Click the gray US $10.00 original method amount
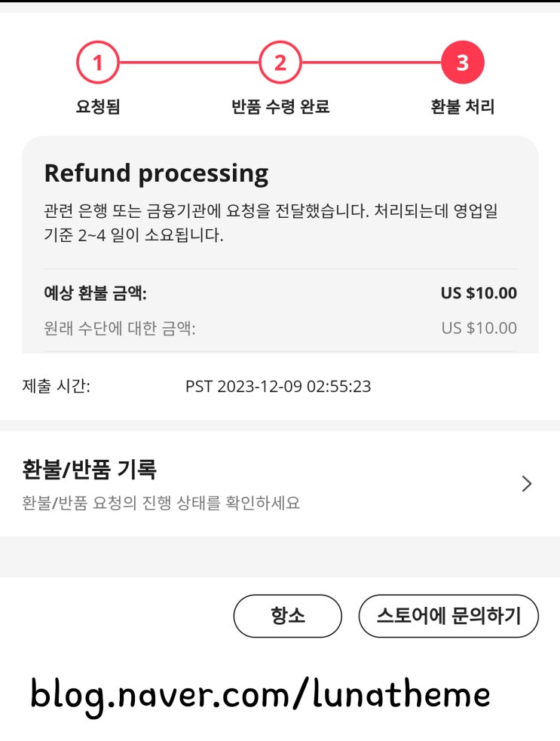 [479, 328]
